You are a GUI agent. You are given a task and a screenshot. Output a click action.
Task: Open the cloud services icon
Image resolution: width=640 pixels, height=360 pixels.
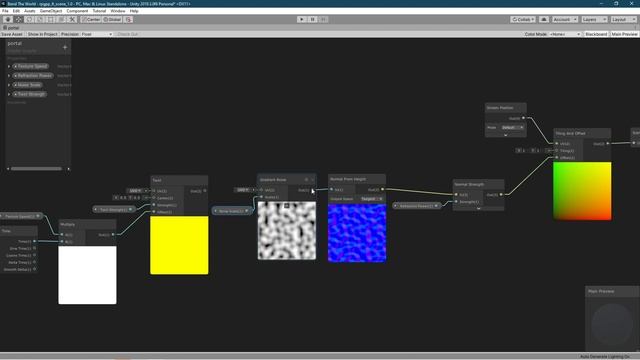(x=544, y=20)
